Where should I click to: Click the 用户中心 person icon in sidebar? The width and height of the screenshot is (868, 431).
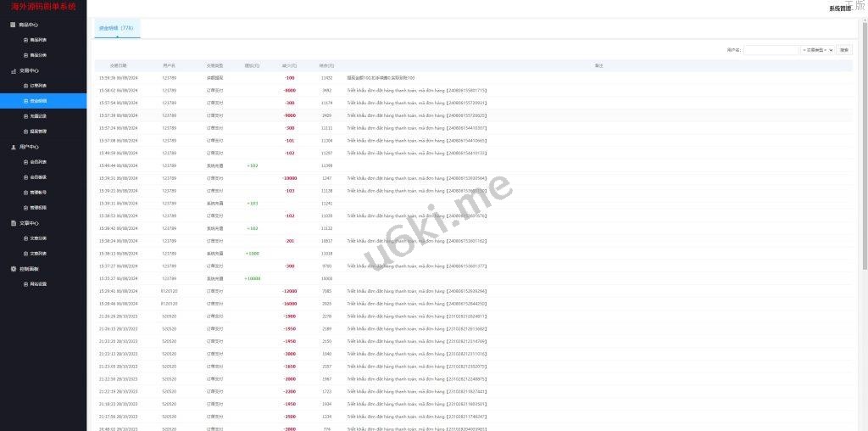13,147
